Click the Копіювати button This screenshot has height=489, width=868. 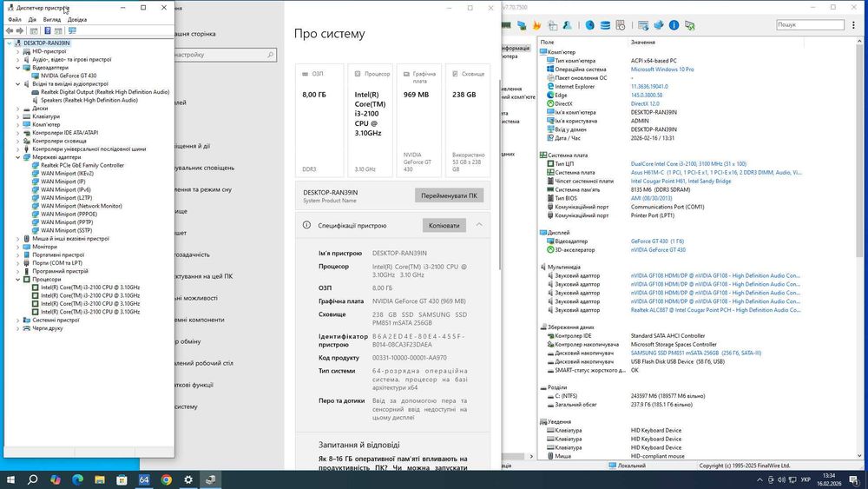444,226
